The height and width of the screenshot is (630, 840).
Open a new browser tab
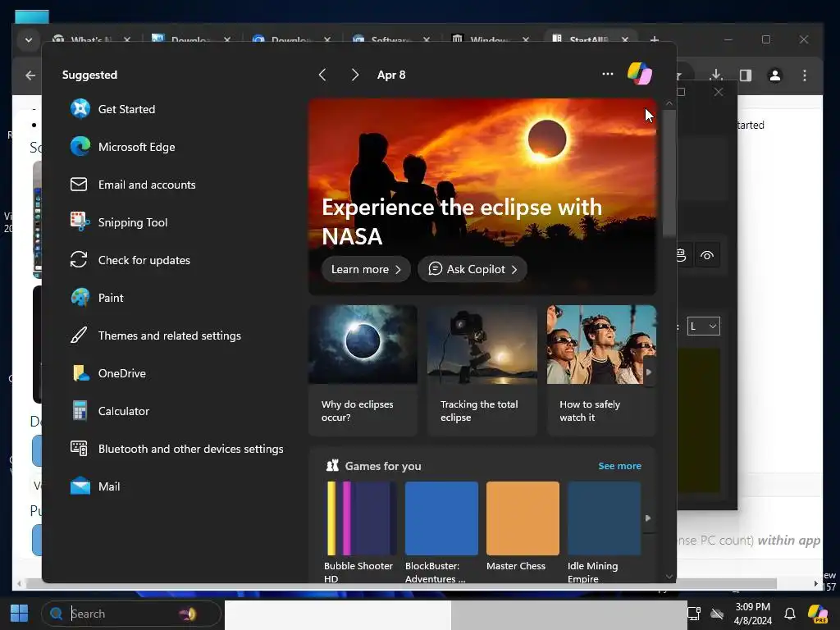pos(654,39)
